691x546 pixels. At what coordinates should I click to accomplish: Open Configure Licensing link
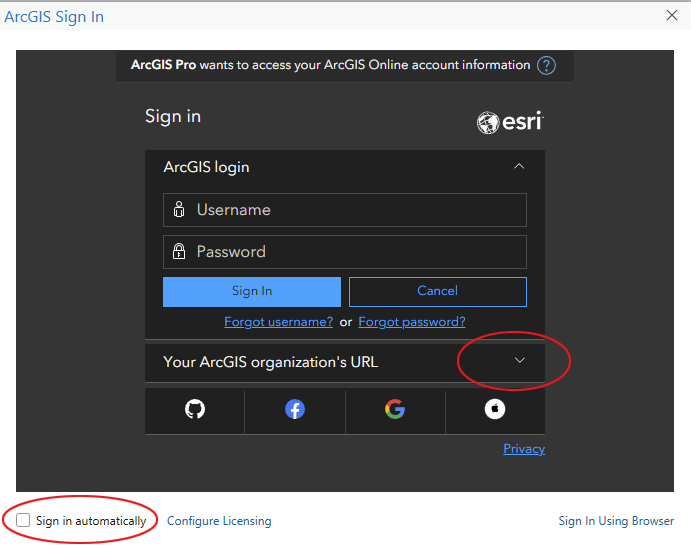[219, 521]
